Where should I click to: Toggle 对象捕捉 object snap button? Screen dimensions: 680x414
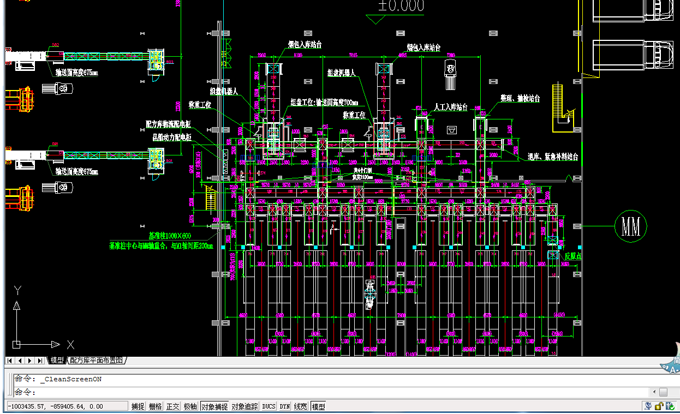214,407
